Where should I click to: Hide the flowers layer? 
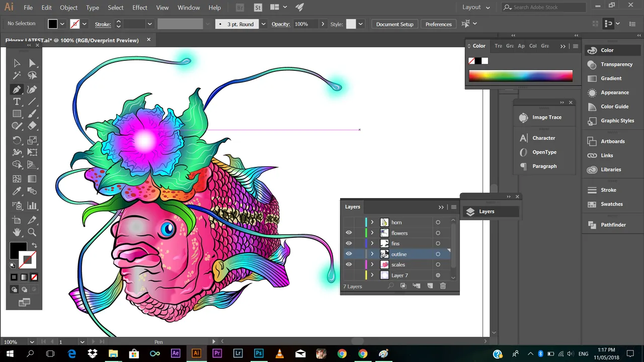click(x=349, y=233)
